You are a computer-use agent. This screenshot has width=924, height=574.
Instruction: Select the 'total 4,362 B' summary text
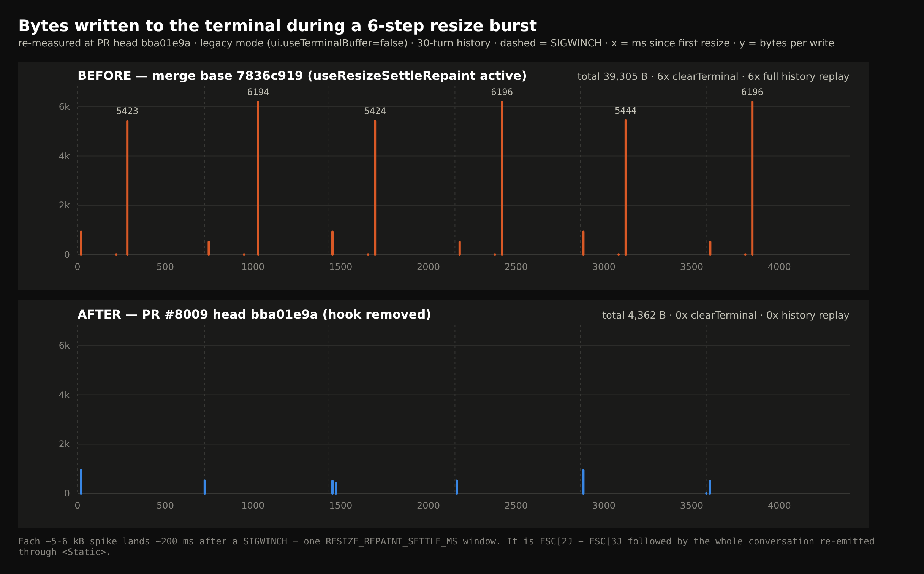pos(726,316)
